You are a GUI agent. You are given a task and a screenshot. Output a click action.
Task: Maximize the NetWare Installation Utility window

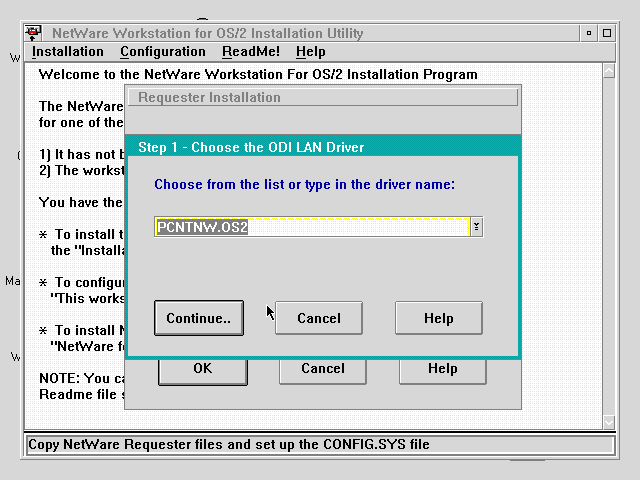tap(607, 33)
